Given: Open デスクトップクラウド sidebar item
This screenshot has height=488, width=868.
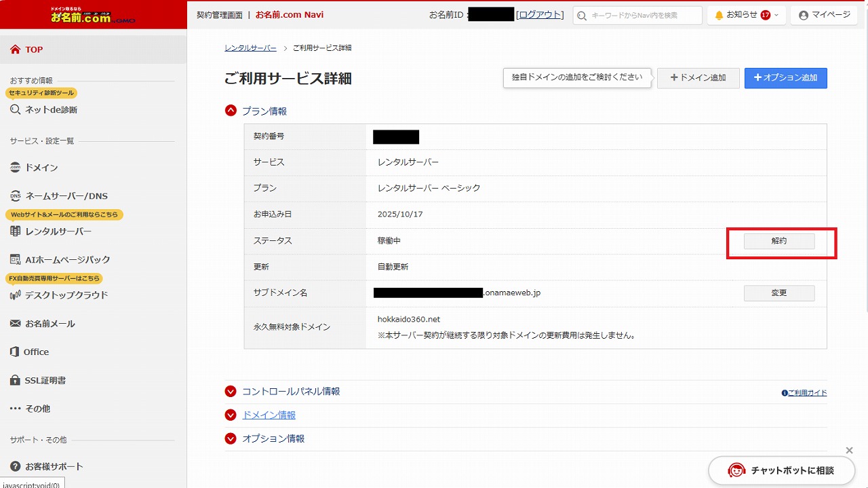Looking at the screenshot, I should coord(66,295).
